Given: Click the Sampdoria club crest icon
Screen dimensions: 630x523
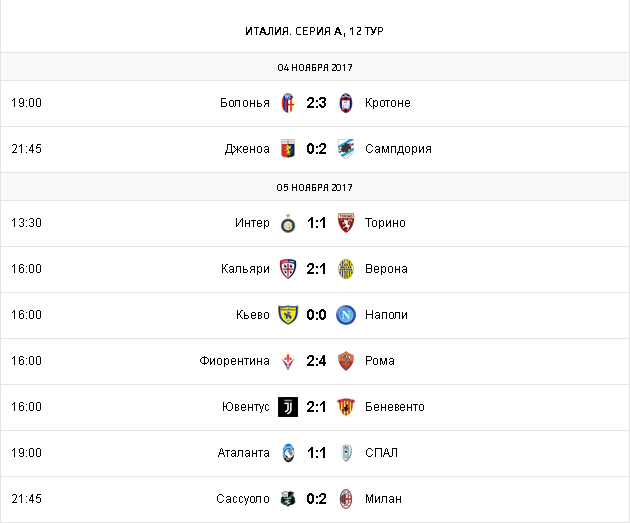Looking at the screenshot, I should 346,149.
